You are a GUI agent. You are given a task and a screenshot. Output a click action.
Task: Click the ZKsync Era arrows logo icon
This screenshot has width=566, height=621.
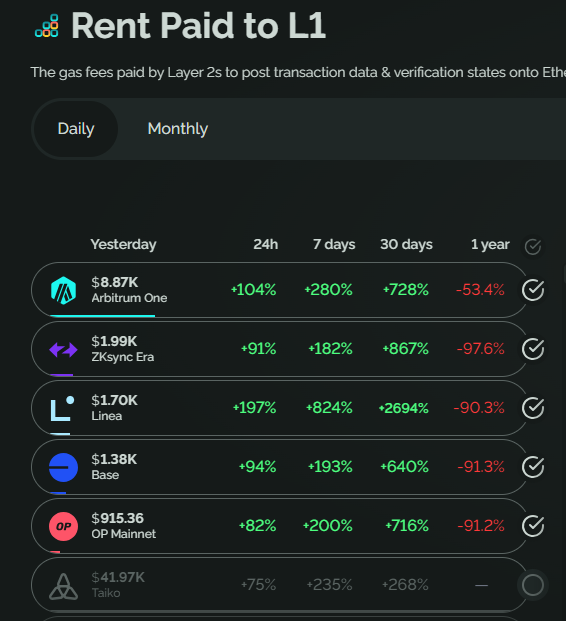[x=63, y=350]
